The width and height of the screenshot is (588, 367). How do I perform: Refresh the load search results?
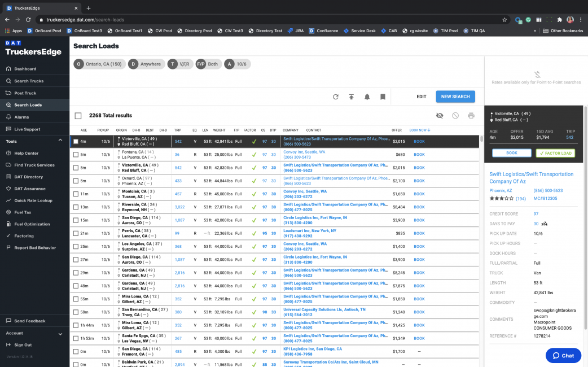(336, 97)
